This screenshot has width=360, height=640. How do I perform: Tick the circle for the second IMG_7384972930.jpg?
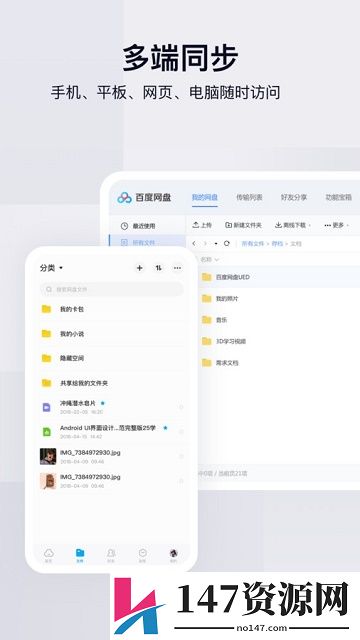pos(181,481)
